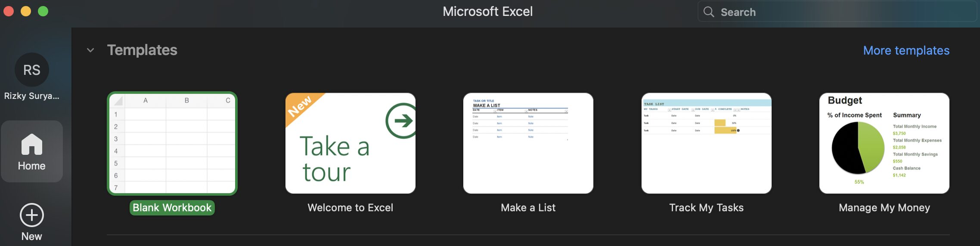Click the green arrow circle on Take a tour

(x=401, y=120)
